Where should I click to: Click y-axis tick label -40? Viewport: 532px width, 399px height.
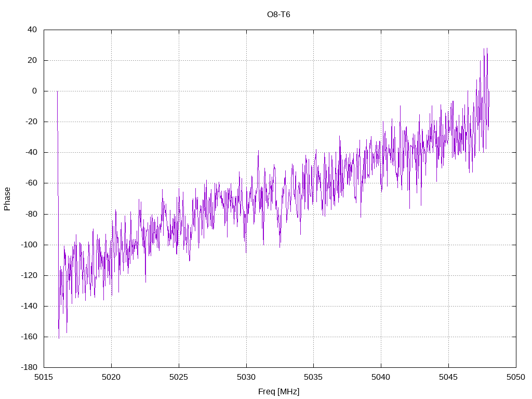pyautogui.click(x=31, y=152)
